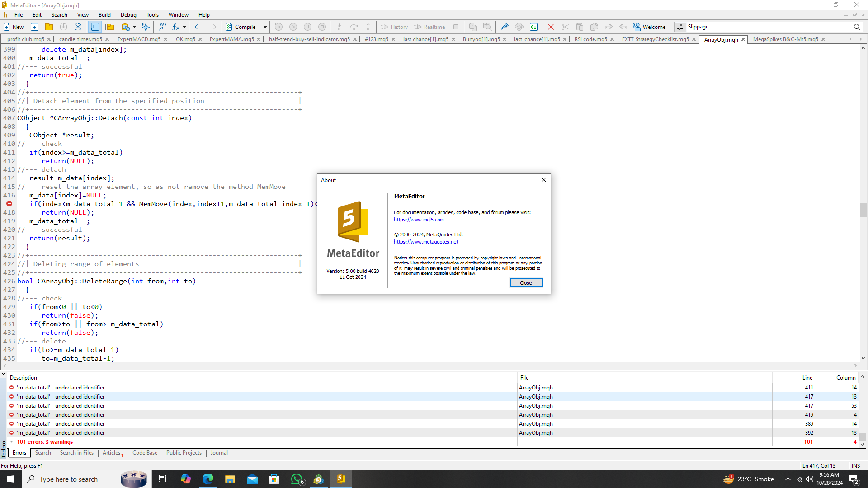
Task: Click the AI sparkle assistant icon
Action: click(x=145, y=27)
